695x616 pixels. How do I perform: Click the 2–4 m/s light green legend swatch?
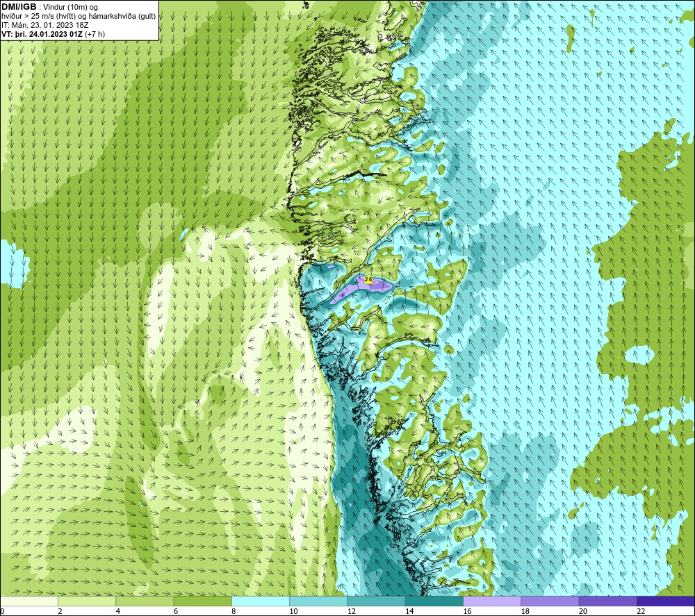pos(87,601)
